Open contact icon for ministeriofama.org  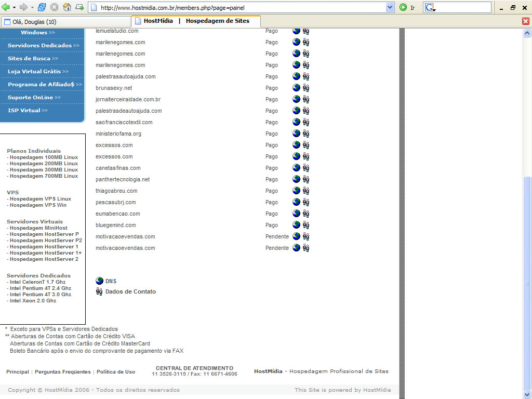[306, 134]
